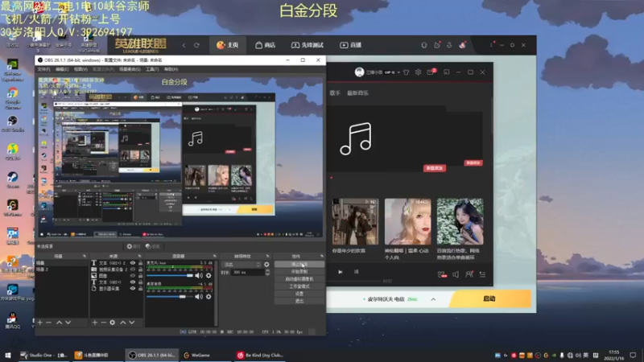Open the playlist queue icon in music player

tap(482, 274)
